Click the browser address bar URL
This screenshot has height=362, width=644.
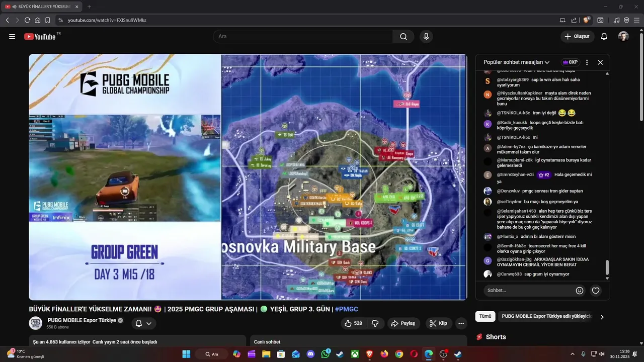click(x=107, y=20)
